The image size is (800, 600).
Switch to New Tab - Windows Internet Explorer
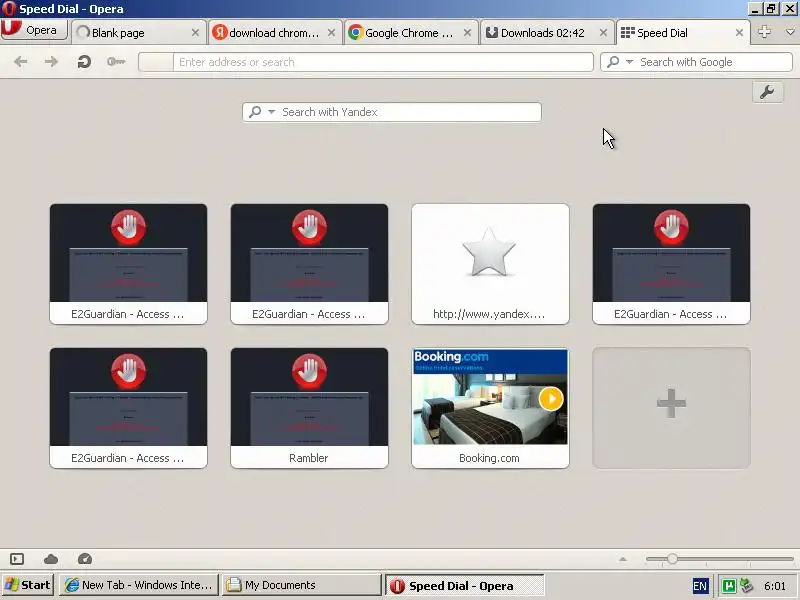139,585
